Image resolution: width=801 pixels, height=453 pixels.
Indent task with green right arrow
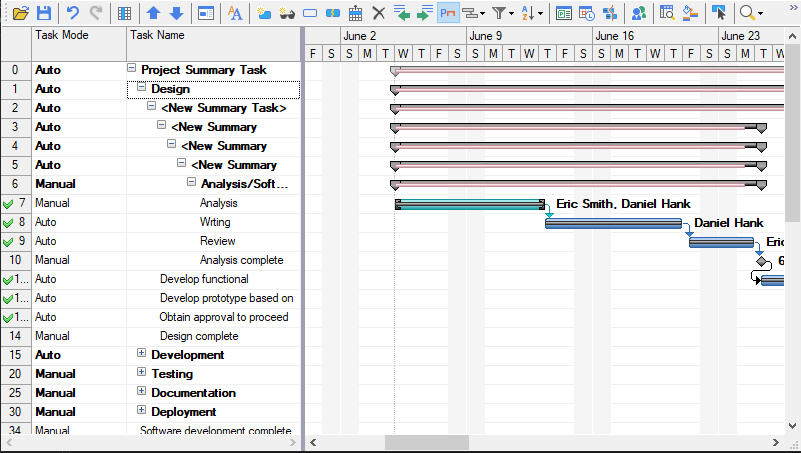pos(425,13)
